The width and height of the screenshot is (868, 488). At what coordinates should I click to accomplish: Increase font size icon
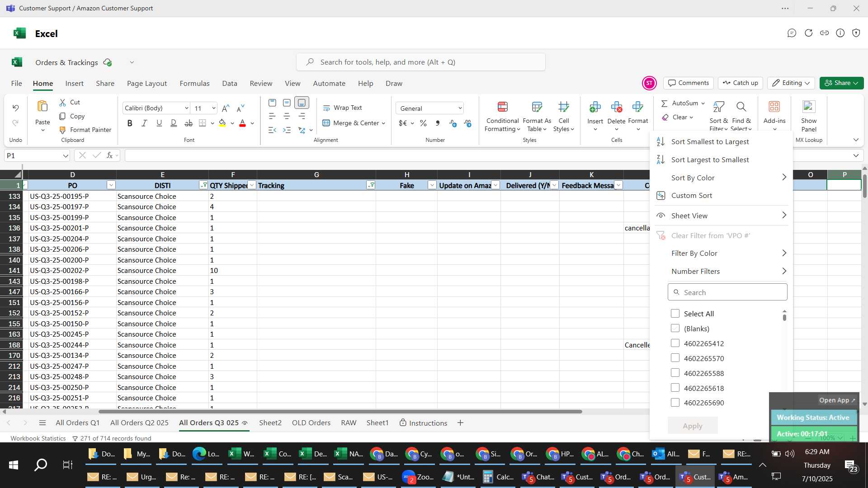(x=226, y=108)
